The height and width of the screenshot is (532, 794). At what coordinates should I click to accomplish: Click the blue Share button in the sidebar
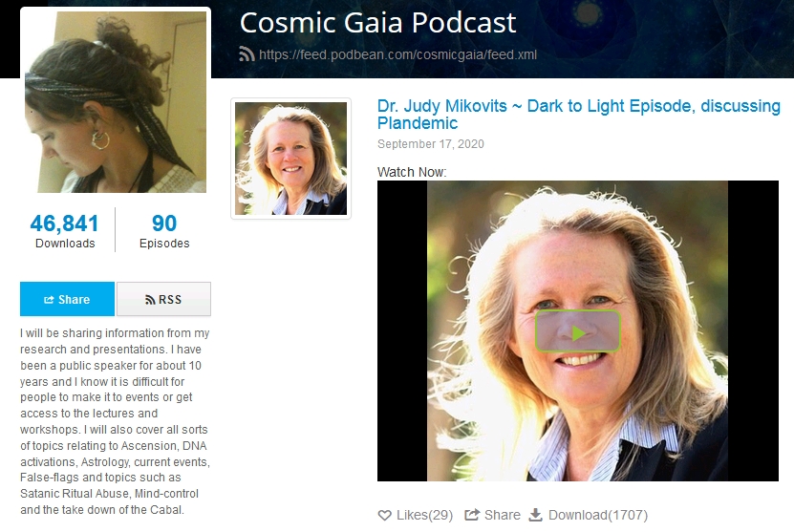pos(67,299)
